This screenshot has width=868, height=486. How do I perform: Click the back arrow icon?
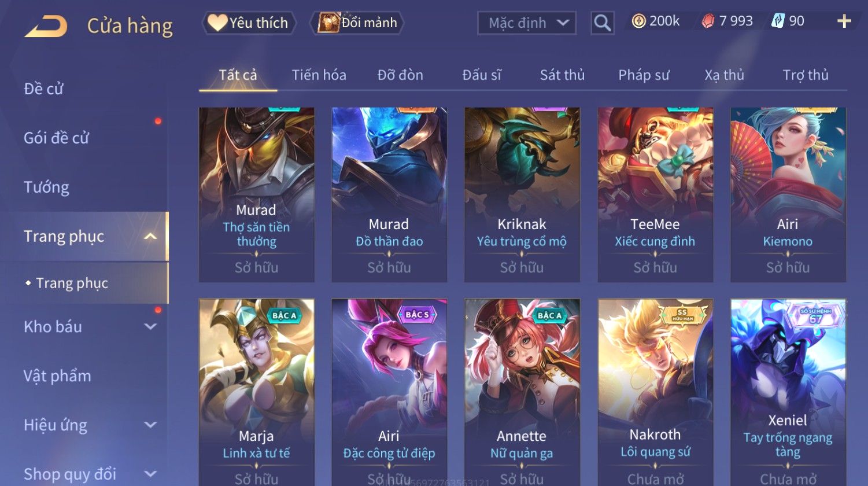coord(45,26)
